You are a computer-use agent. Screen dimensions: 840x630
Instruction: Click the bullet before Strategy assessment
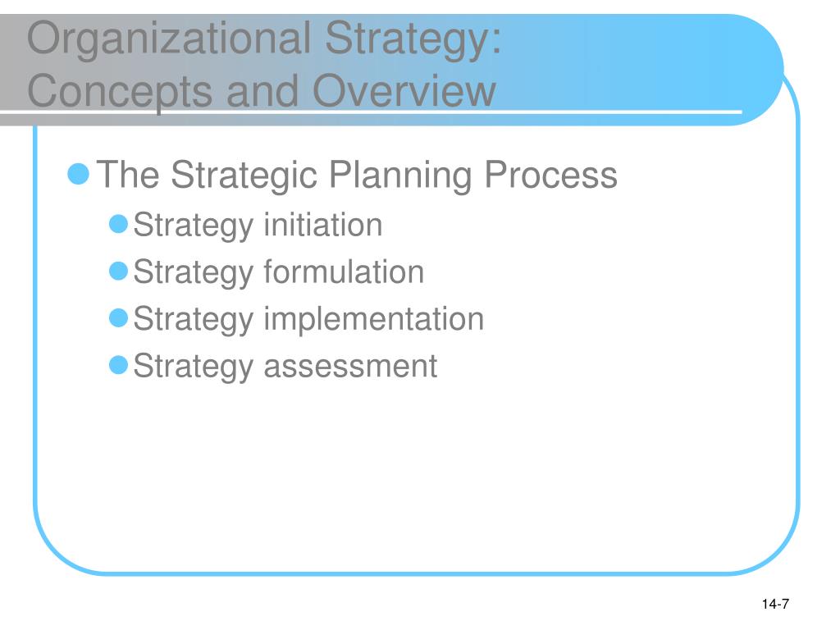[x=118, y=365]
